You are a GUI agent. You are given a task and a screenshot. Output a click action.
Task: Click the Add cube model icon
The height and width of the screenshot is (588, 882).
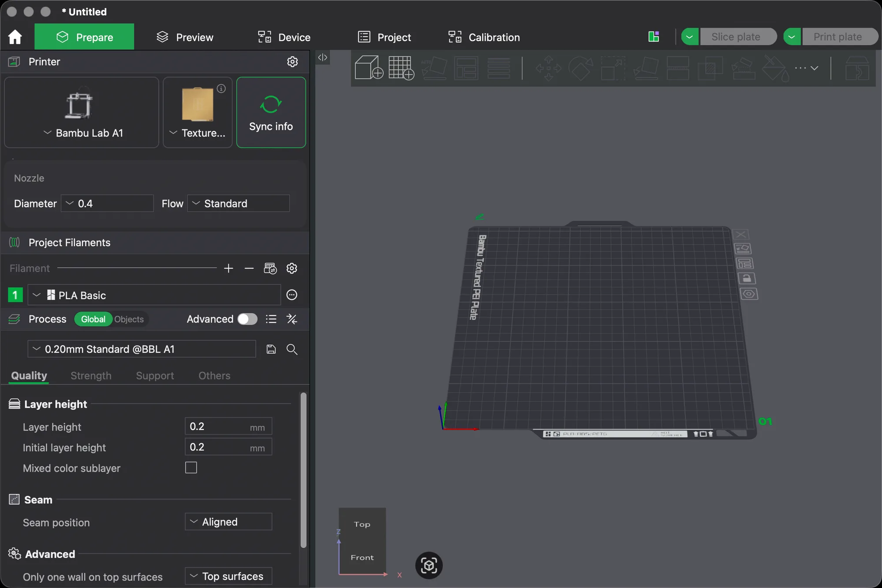click(x=369, y=67)
